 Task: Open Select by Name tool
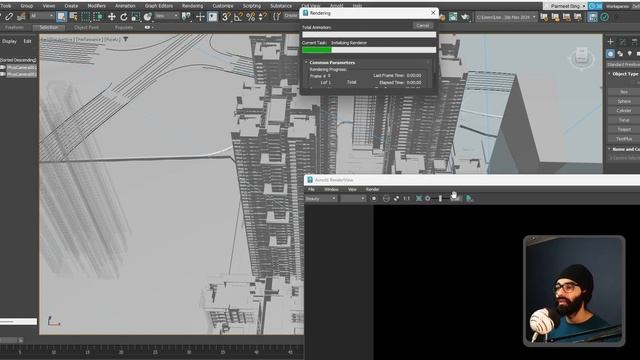tap(73, 17)
